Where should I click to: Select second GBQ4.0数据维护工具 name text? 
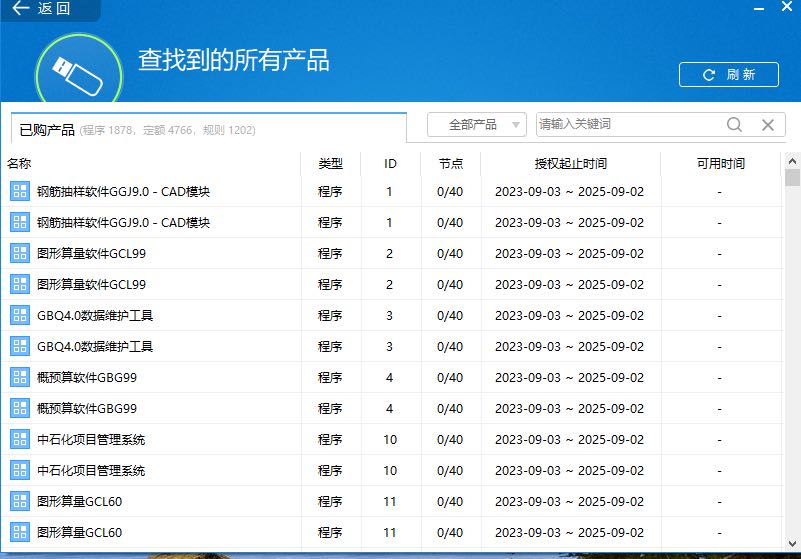coord(95,346)
